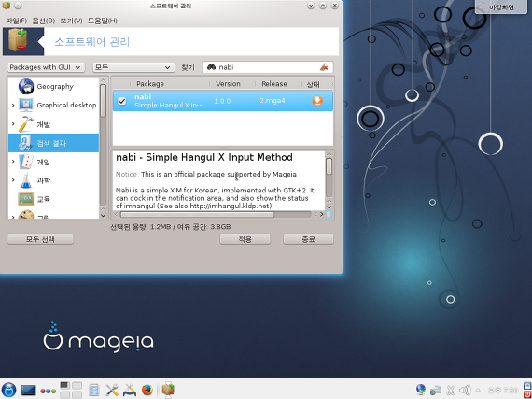Clear the search field with broom icon
Viewport: 532px width, 399px height.
(324, 67)
